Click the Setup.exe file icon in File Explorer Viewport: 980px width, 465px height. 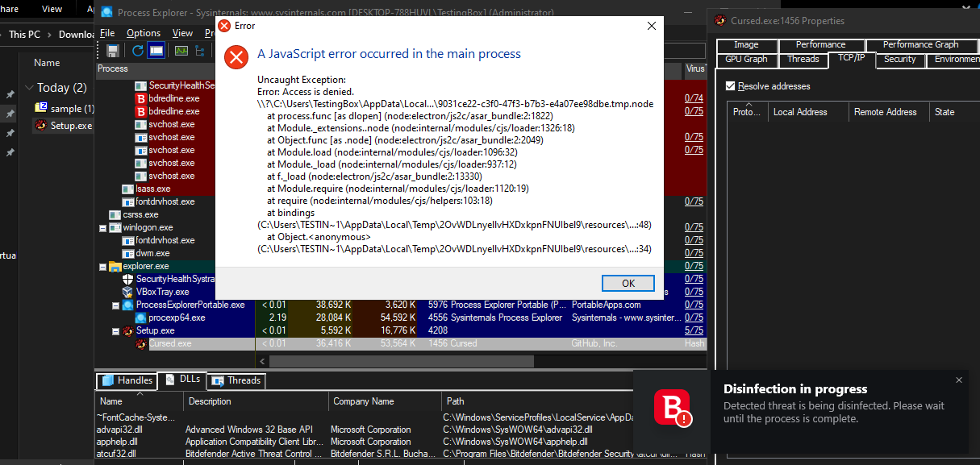pyautogui.click(x=41, y=125)
